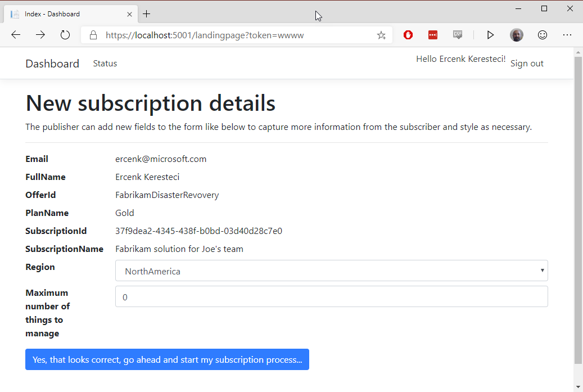The image size is (583, 392).
Task: View site security lock info
Action: coord(93,35)
